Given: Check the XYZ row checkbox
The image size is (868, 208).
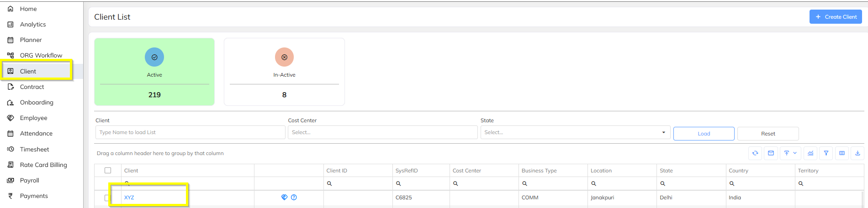Looking at the screenshot, I should [107, 198].
